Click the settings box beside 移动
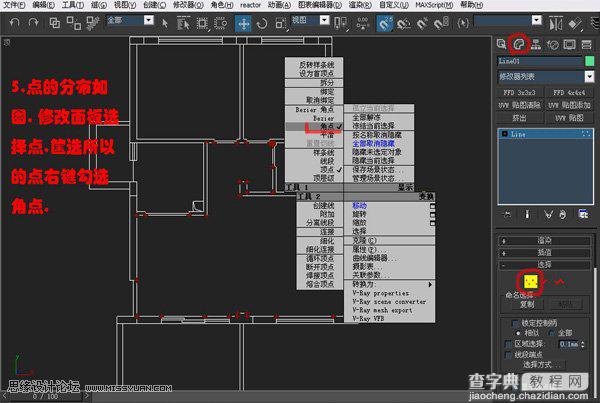Image resolution: width=600 pixels, height=403 pixels. pyautogui.click(x=432, y=206)
